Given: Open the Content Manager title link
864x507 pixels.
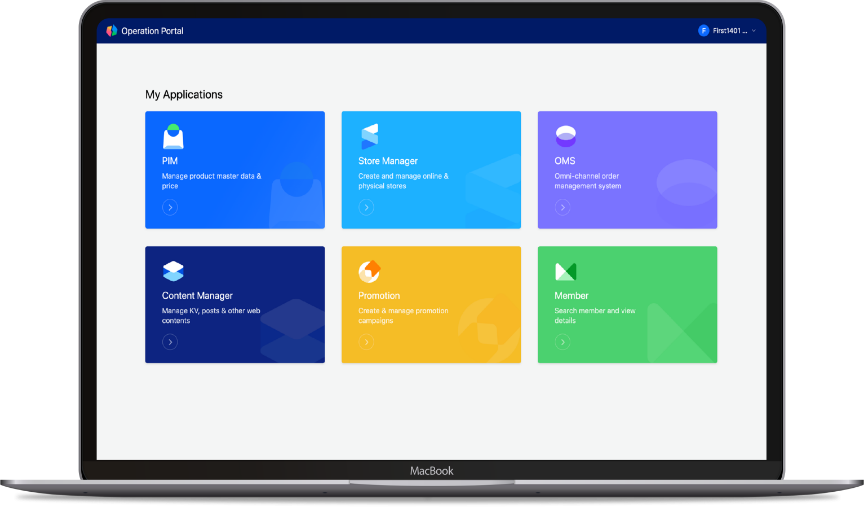Looking at the screenshot, I should [x=197, y=296].
